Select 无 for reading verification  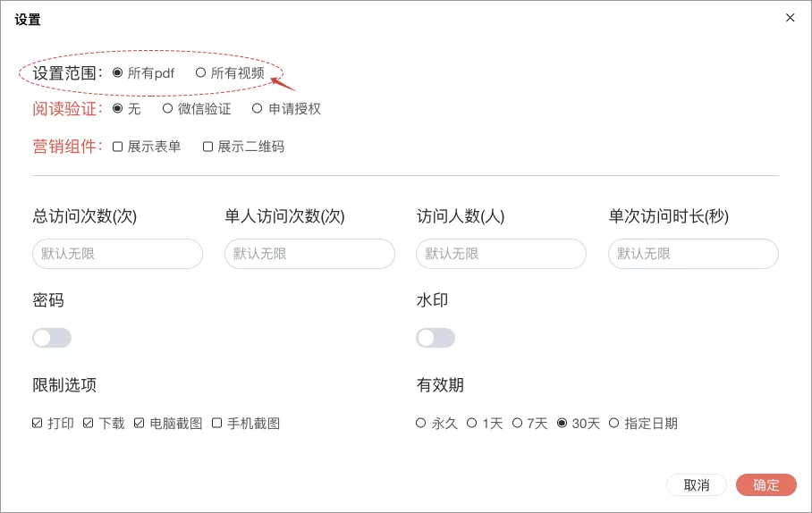(x=117, y=109)
